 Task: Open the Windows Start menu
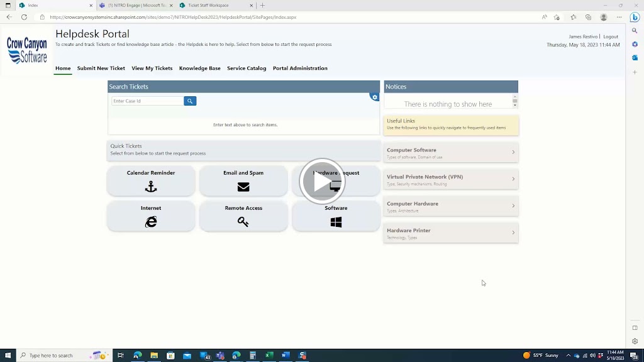tap(8, 356)
